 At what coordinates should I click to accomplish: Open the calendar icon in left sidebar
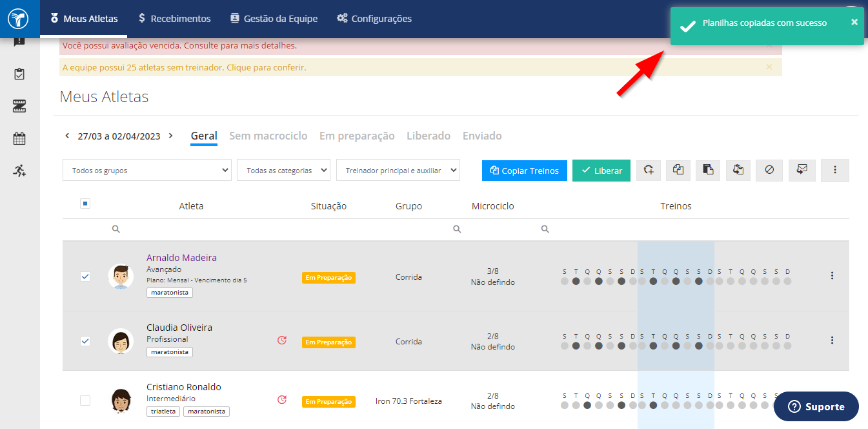[x=19, y=138]
